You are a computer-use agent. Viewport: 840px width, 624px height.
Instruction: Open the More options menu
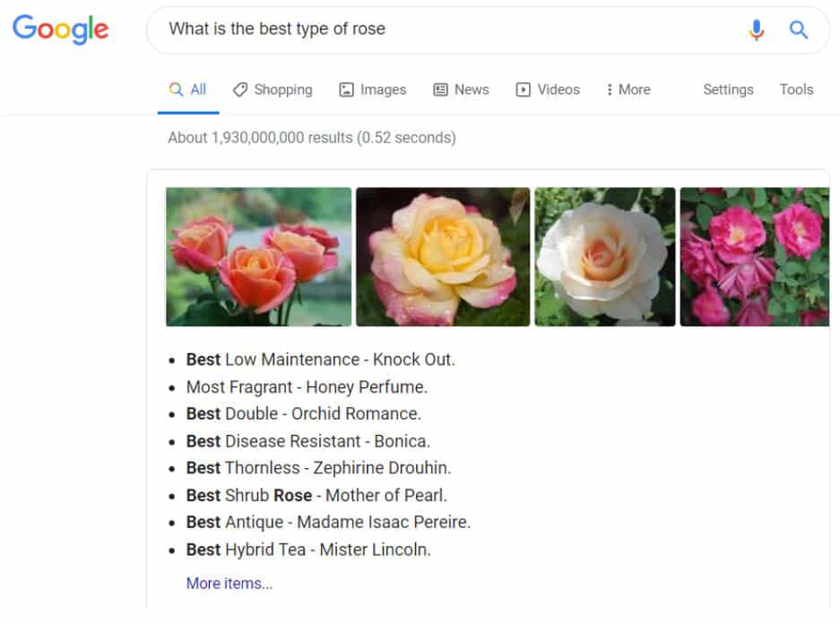[x=628, y=90]
